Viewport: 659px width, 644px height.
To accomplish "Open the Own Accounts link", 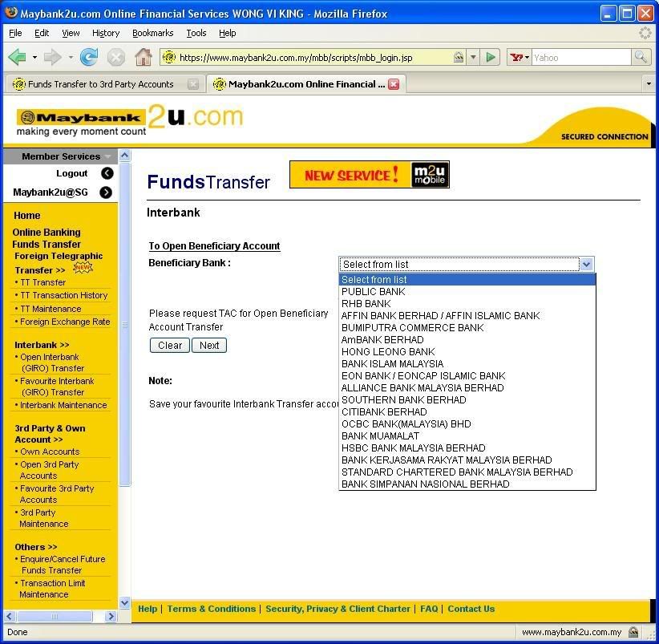I will 50,452.
